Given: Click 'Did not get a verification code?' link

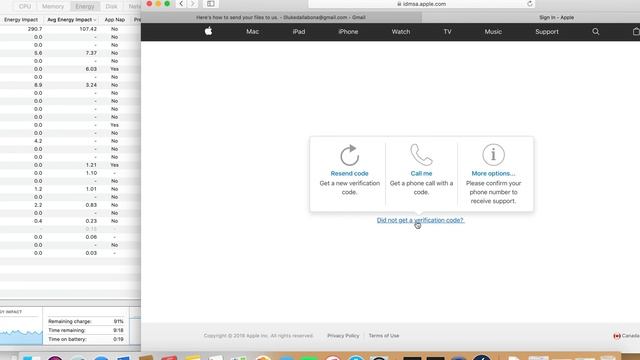Looking at the screenshot, I should [420, 220].
